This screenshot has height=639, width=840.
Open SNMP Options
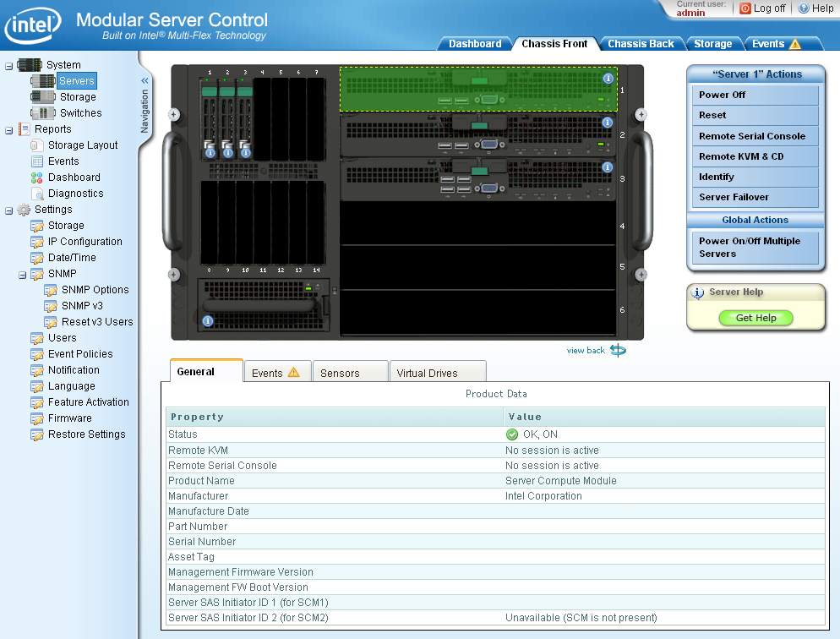95,290
